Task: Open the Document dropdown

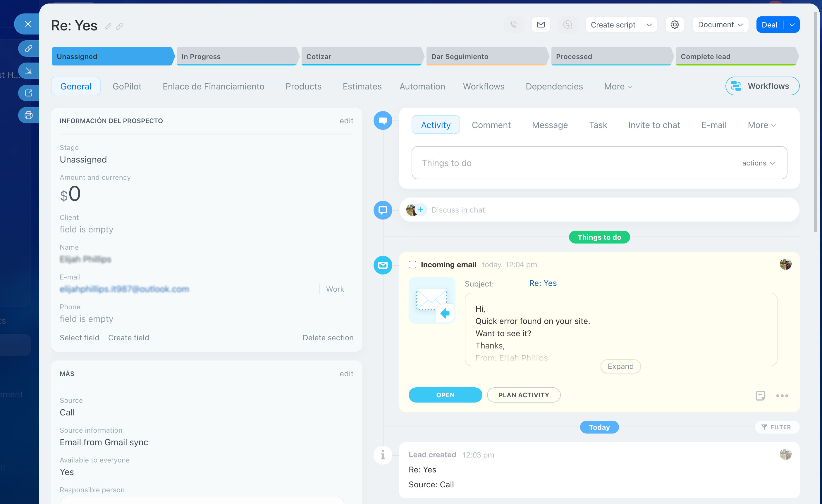Action: tap(720, 25)
